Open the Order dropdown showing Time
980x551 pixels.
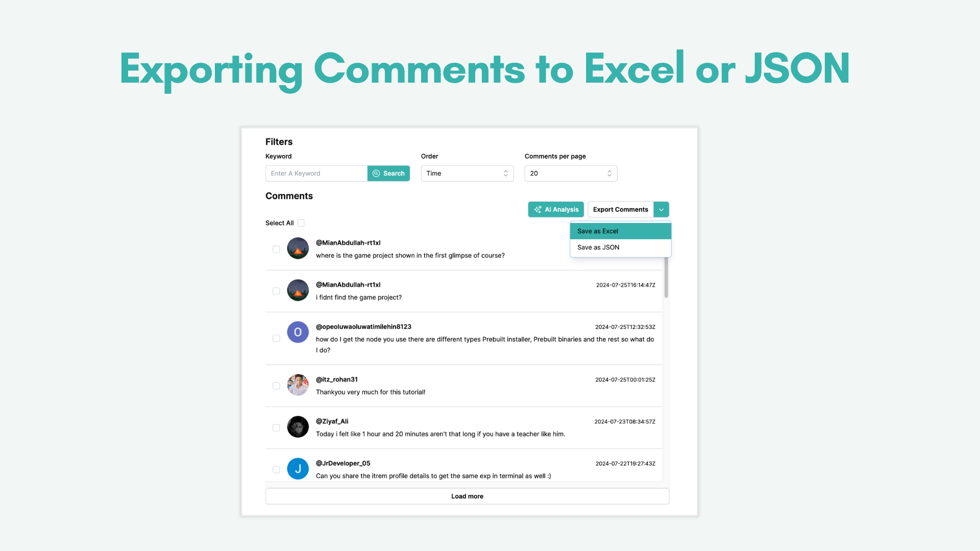(467, 173)
